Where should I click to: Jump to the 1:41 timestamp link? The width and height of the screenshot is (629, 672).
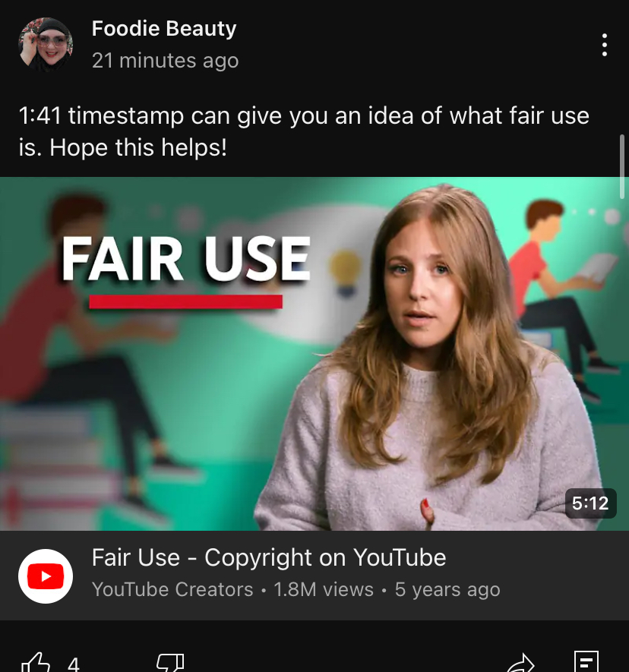40,115
